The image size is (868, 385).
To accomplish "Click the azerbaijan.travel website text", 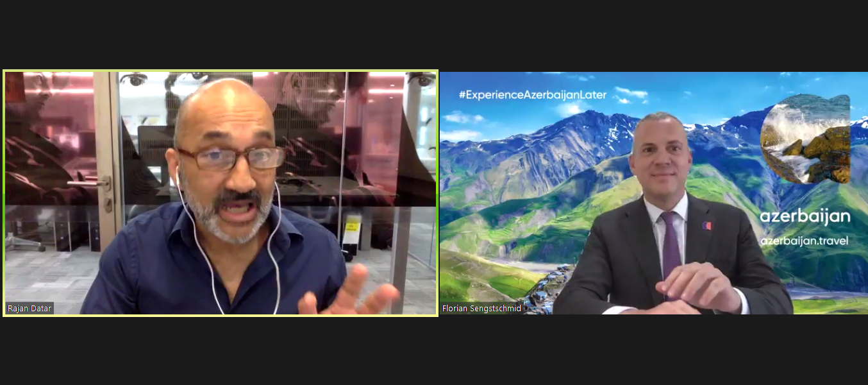I will pos(805,241).
